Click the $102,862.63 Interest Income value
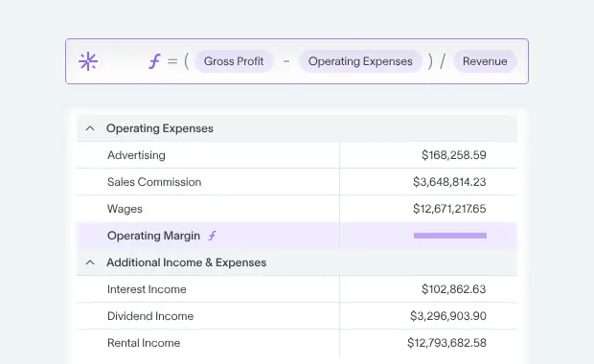 pyautogui.click(x=454, y=289)
